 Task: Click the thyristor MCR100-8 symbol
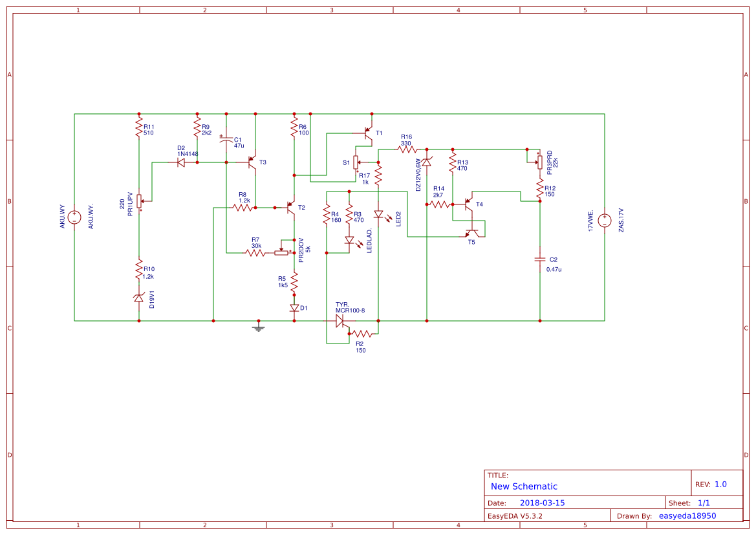click(340, 321)
